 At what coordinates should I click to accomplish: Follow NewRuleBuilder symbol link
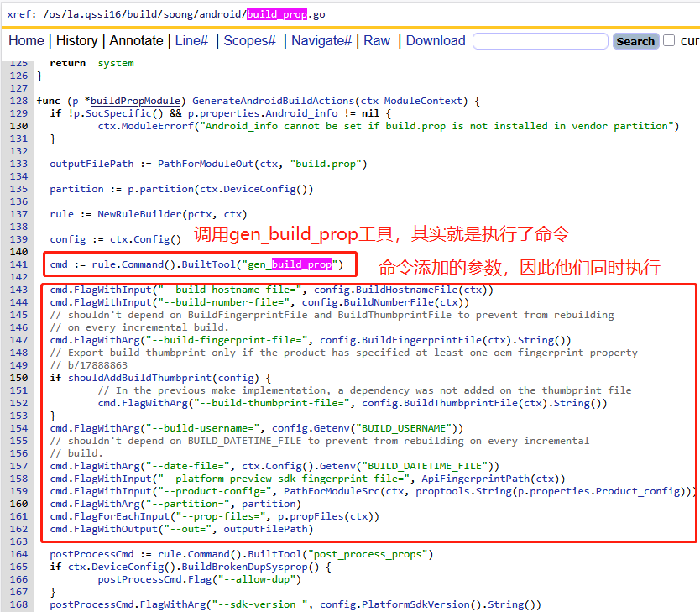pyautogui.click(x=139, y=214)
